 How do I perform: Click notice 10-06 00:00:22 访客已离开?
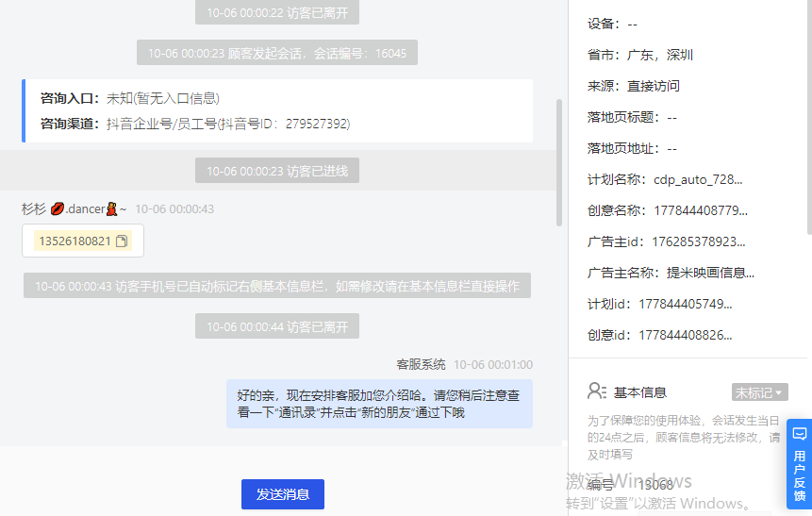277,12
